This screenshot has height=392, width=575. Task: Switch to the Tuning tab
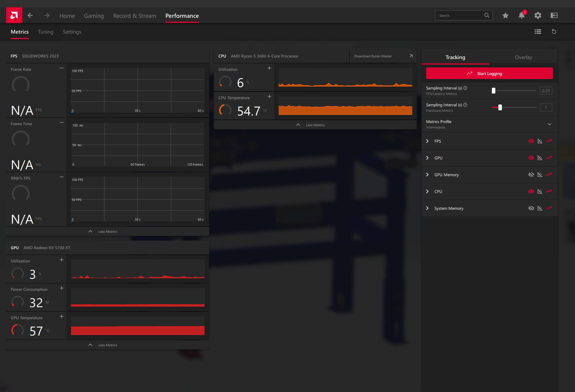coord(45,32)
